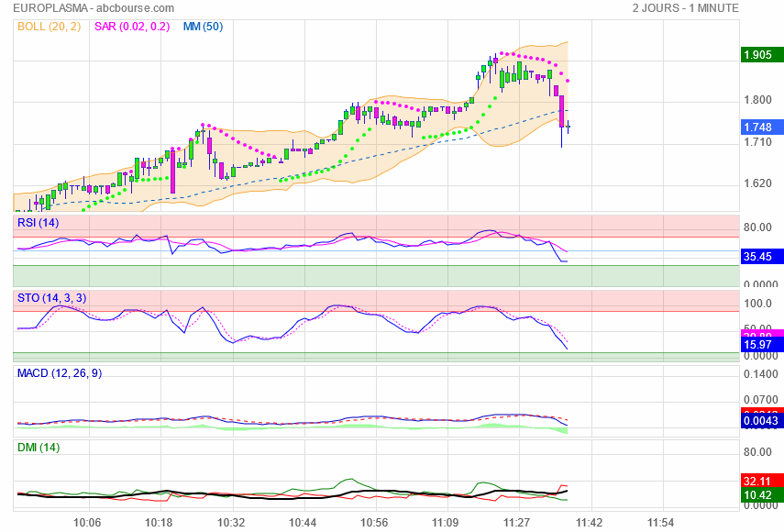Click the 10:06 time axis label
The width and height of the screenshot is (784, 532).
[x=87, y=523]
